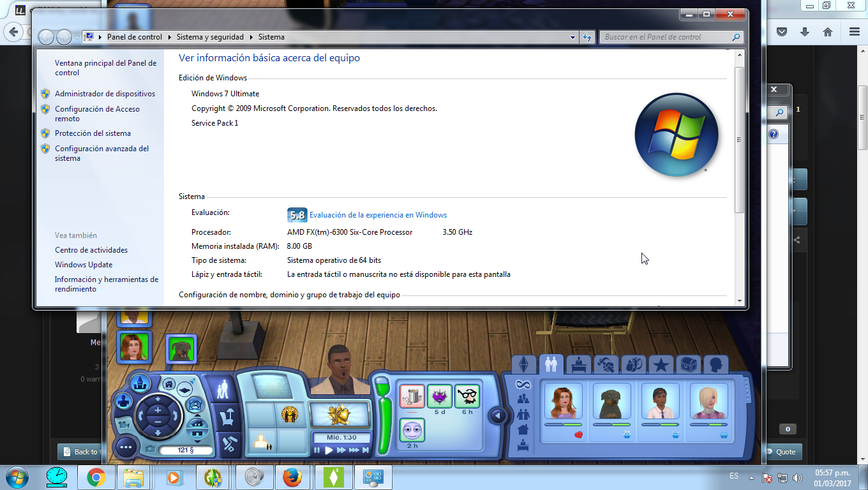This screenshot has height=490, width=868.
Task: Set Sims game to fast speed
Action: [341, 450]
